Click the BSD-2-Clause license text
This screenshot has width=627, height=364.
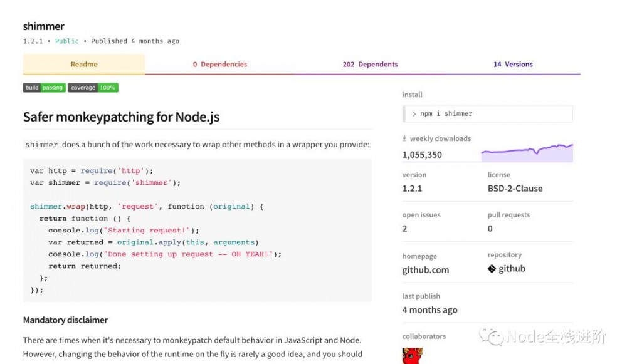pyautogui.click(x=514, y=188)
